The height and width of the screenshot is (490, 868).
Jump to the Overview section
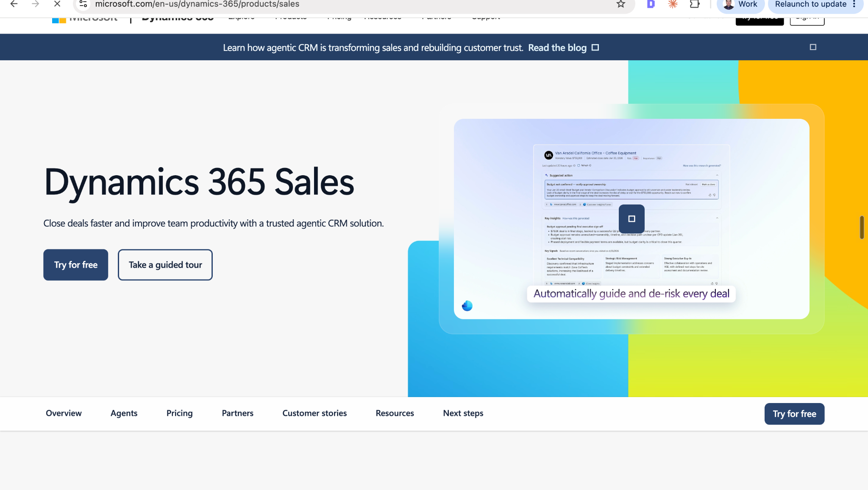[x=64, y=413]
